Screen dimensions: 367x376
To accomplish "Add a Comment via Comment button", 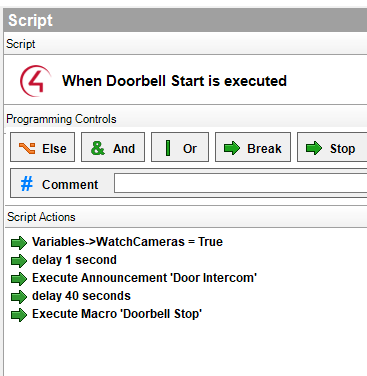I will (60, 184).
